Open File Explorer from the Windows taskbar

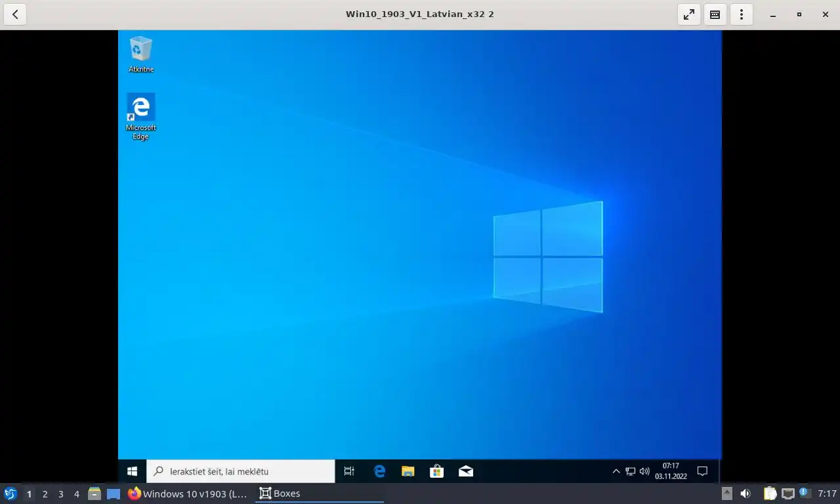coord(408,471)
